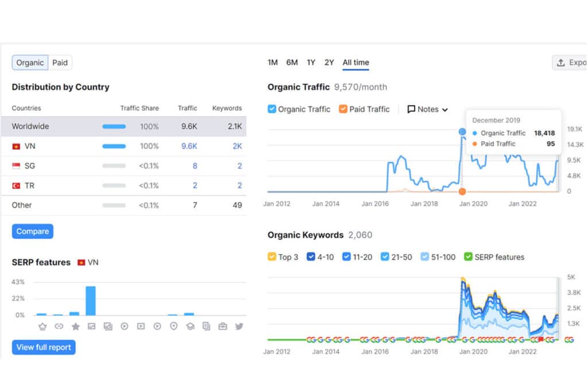Choose the 1M time range
The width and height of the screenshot is (588, 392).
[x=273, y=63]
